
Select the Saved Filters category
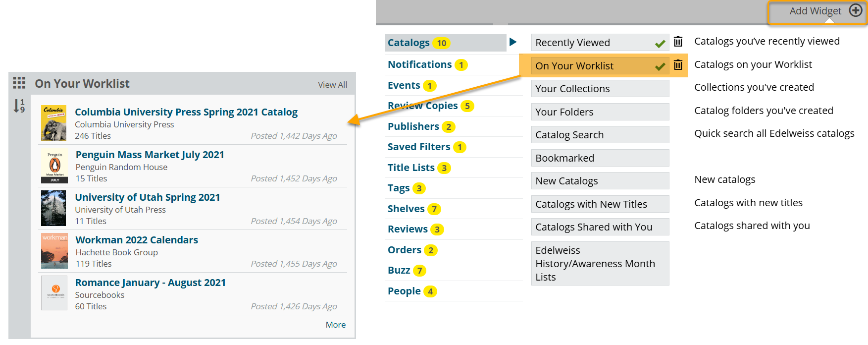coord(418,147)
